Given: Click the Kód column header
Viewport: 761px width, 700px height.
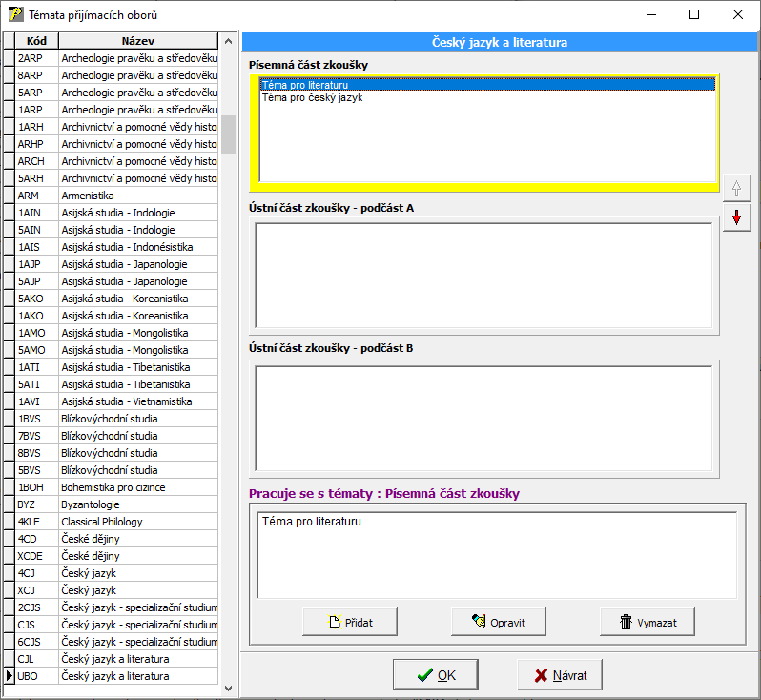Looking at the screenshot, I should click(x=37, y=41).
